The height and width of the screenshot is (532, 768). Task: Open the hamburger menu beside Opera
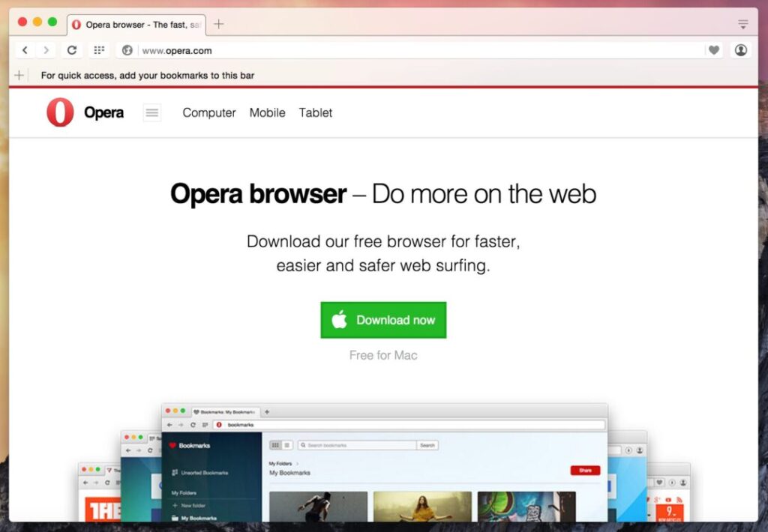pos(151,112)
